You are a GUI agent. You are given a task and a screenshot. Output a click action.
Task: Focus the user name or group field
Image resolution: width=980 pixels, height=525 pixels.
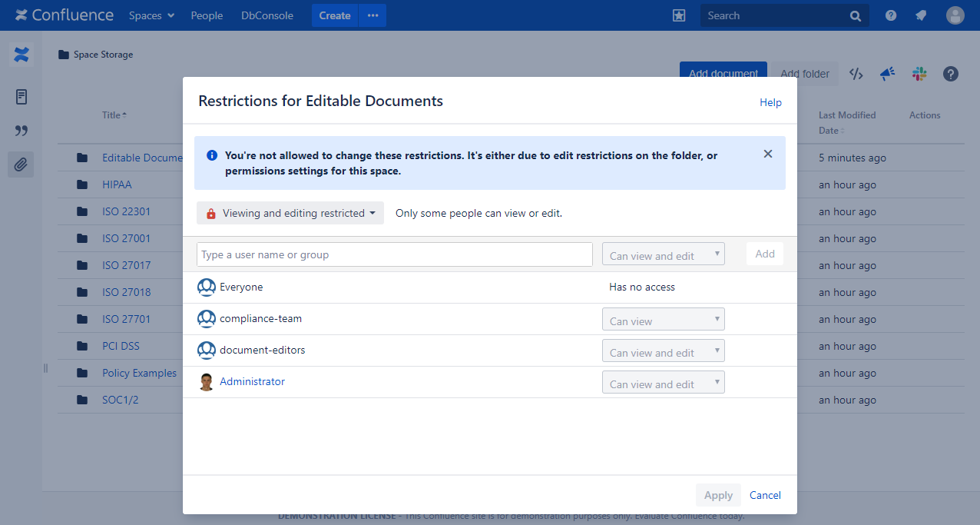pos(394,254)
